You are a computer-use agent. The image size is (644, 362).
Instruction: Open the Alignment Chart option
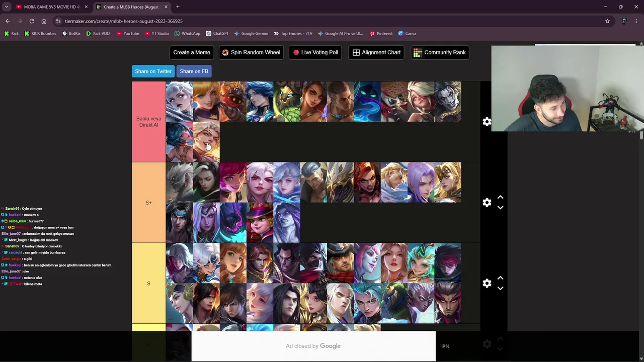377,52
